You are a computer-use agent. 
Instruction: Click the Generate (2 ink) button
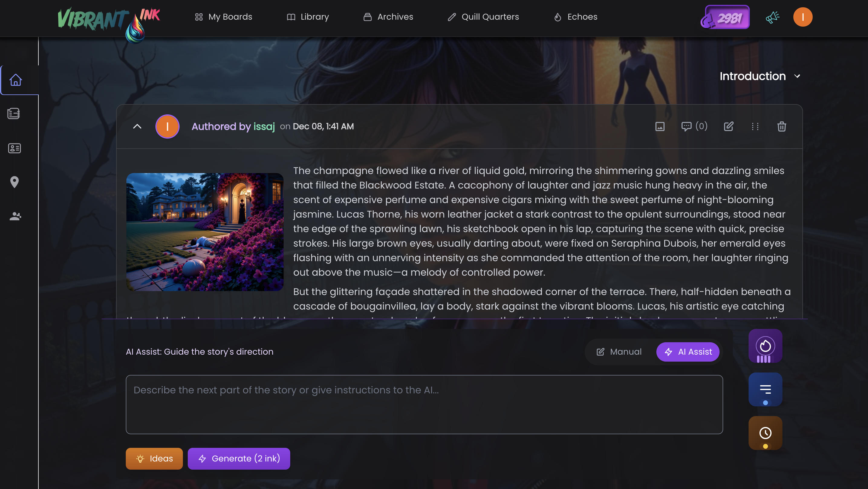[239, 458]
